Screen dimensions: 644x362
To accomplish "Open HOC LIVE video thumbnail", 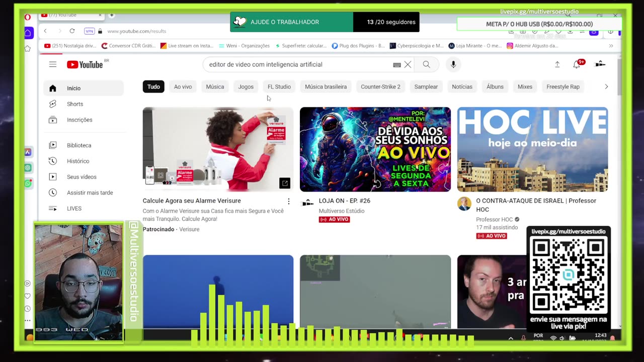I will click(x=532, y=149).
